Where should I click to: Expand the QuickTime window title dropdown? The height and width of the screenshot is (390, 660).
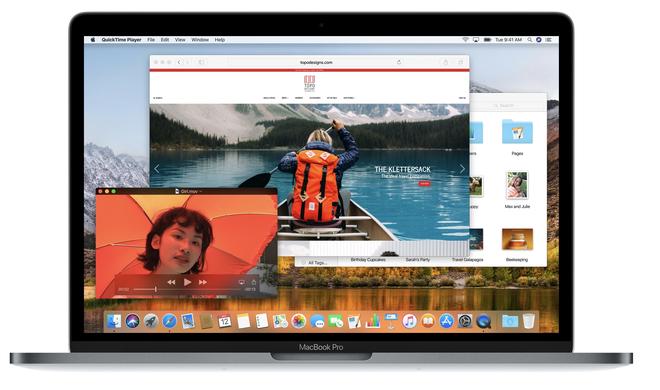coord(200,191)
